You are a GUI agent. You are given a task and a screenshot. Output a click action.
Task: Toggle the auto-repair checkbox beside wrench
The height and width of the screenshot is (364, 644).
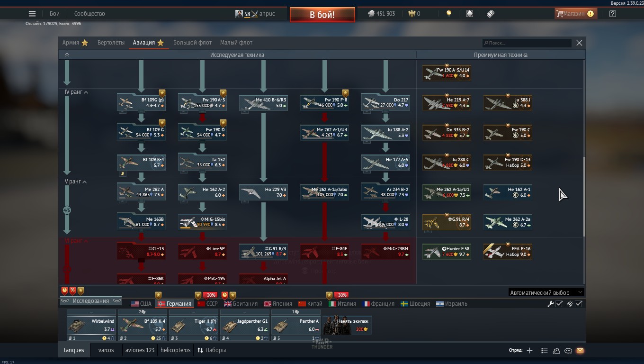(x=559, y=304)
